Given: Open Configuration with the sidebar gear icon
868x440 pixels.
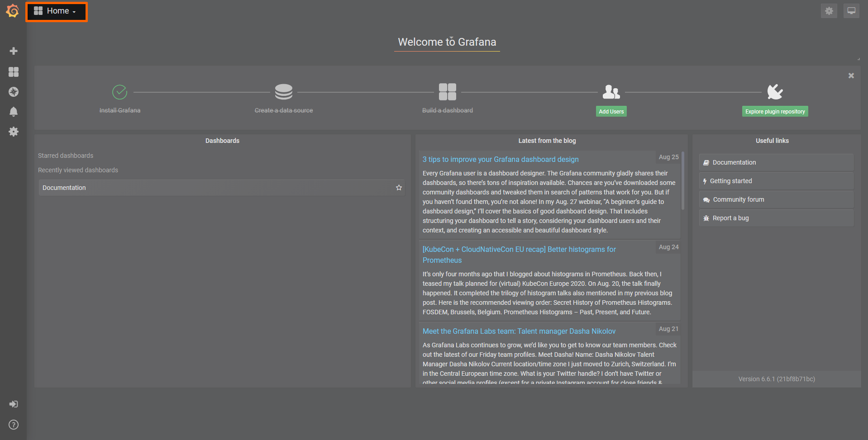Looking at the screenshot, I should tap(14, 132).
